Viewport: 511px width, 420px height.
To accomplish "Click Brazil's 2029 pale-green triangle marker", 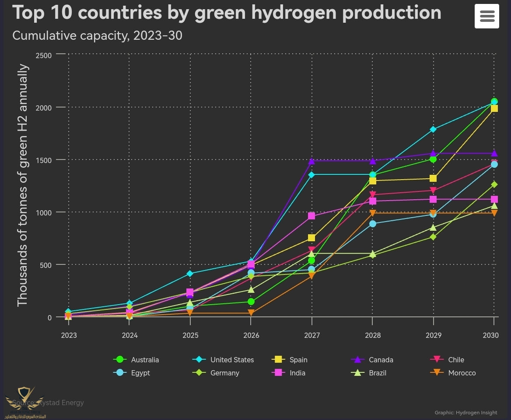I will pyautogui.click(x=433, y=227).
